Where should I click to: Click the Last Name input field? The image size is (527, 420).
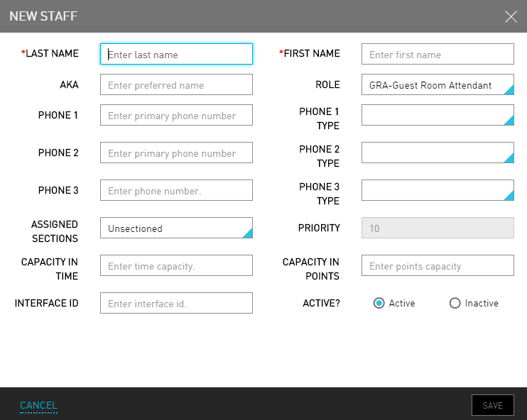click(x=176, y=54)
